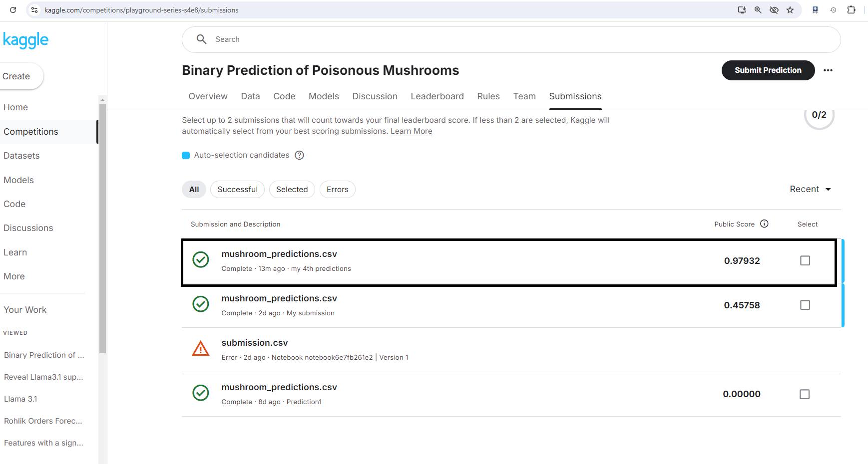Click the browser zoom magnifier icon
The image size is (868, 464).
[x=758, y=10]
